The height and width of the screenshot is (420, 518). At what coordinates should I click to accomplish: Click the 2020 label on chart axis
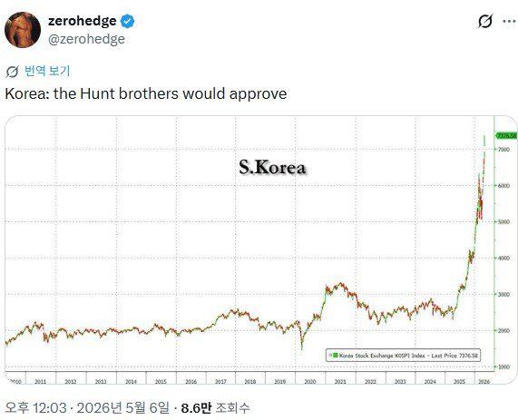coord(310,382)
